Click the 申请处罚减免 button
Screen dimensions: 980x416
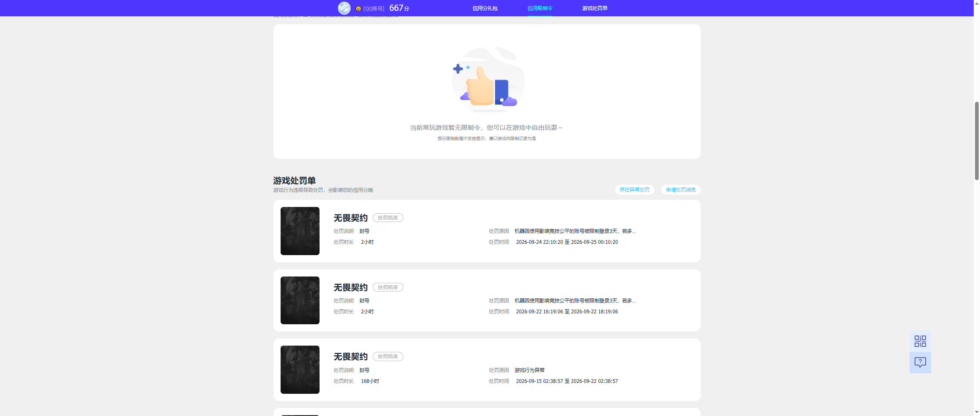[x=681, y=190]
